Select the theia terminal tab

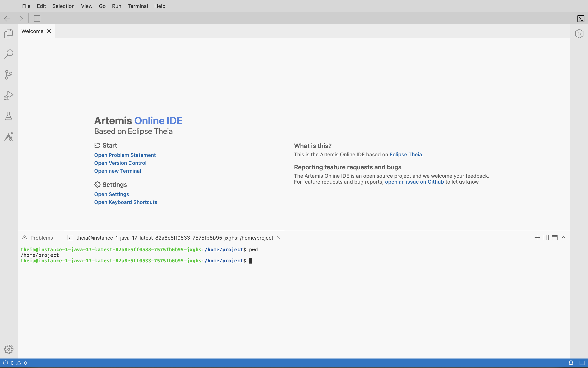pos(174,238)
